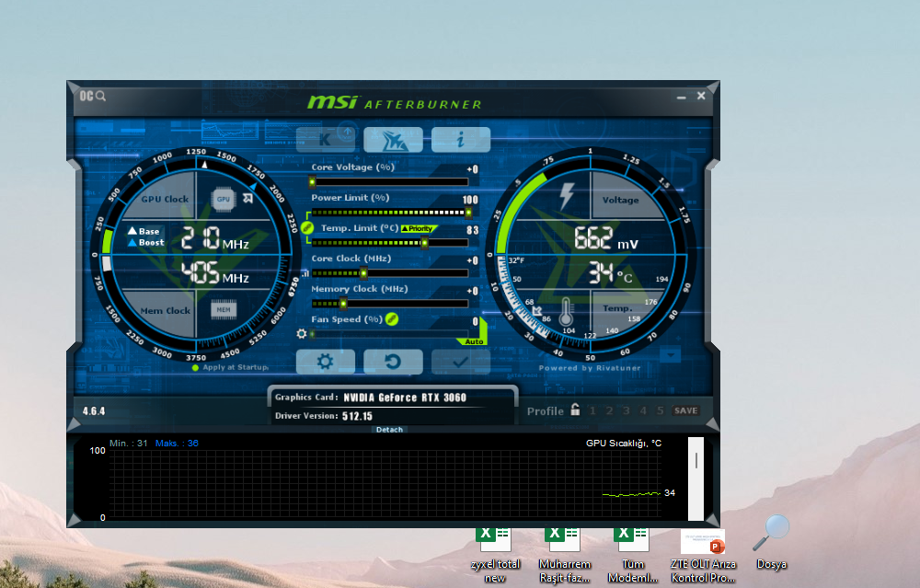The height and width of the screenshot is (588, 920).
Task: Click the GPU Clock gauge label
Action: [165, 199]
